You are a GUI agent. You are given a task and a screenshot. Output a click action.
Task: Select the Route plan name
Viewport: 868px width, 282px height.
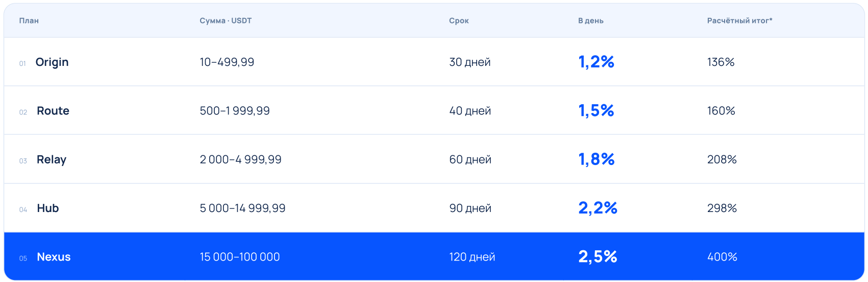(53, 111)
